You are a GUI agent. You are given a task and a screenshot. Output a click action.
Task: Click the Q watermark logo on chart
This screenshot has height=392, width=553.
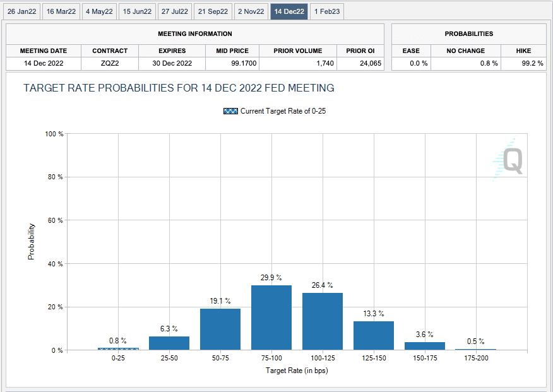point(509,160)
